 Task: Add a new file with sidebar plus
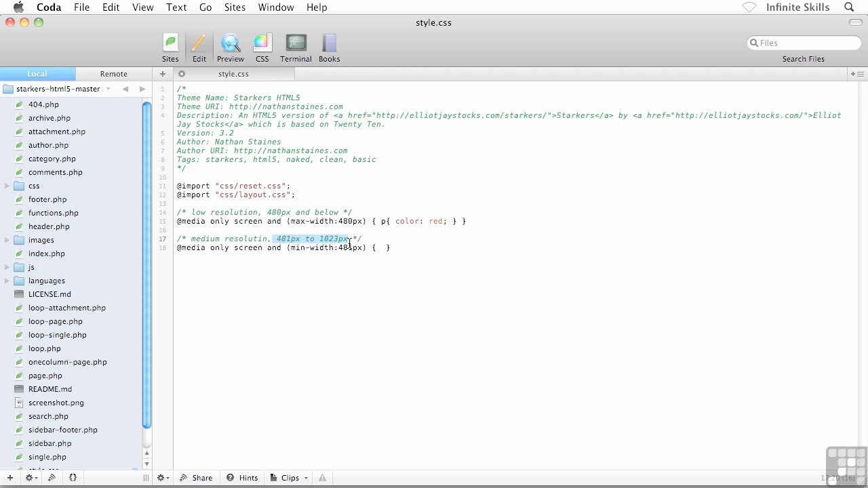point(10,478)
